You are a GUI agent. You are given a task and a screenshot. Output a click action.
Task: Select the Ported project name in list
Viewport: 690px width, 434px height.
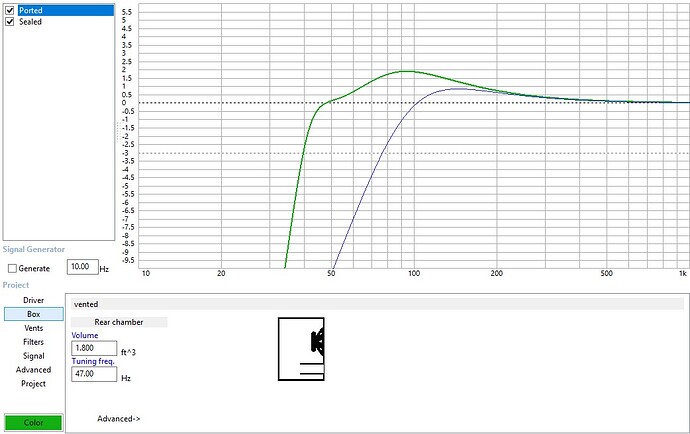[31, 10]
